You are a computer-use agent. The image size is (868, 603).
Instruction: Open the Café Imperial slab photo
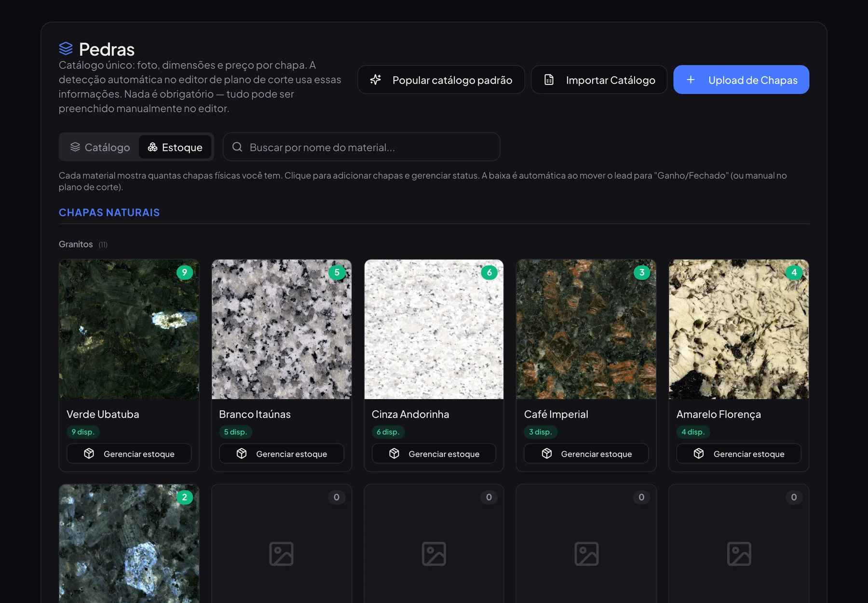click(586, 329)
